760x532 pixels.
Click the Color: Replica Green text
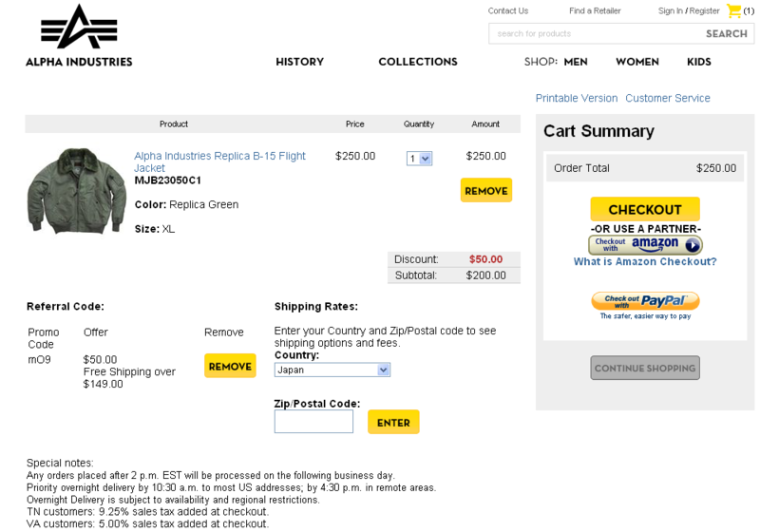tap(186, 204)
